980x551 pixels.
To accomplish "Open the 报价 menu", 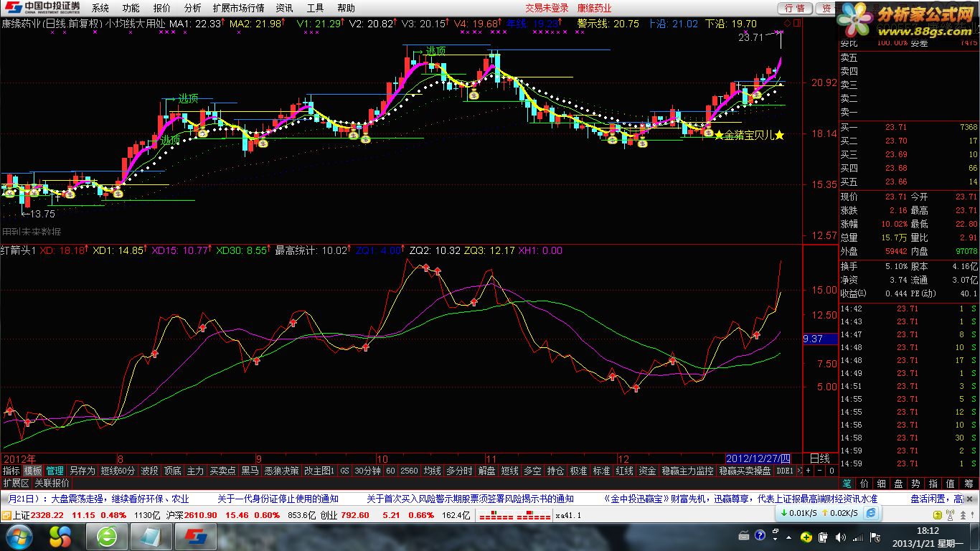I will (162, 8).
